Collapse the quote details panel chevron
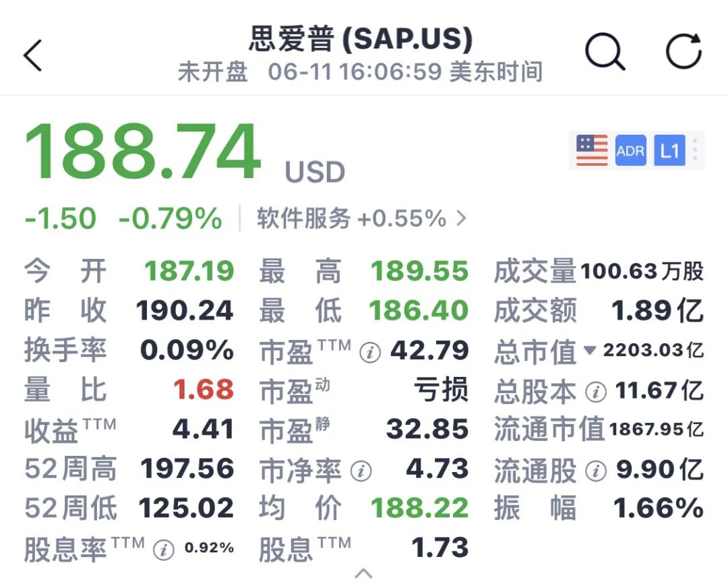728x588 pixels. [x=363, y=574]
